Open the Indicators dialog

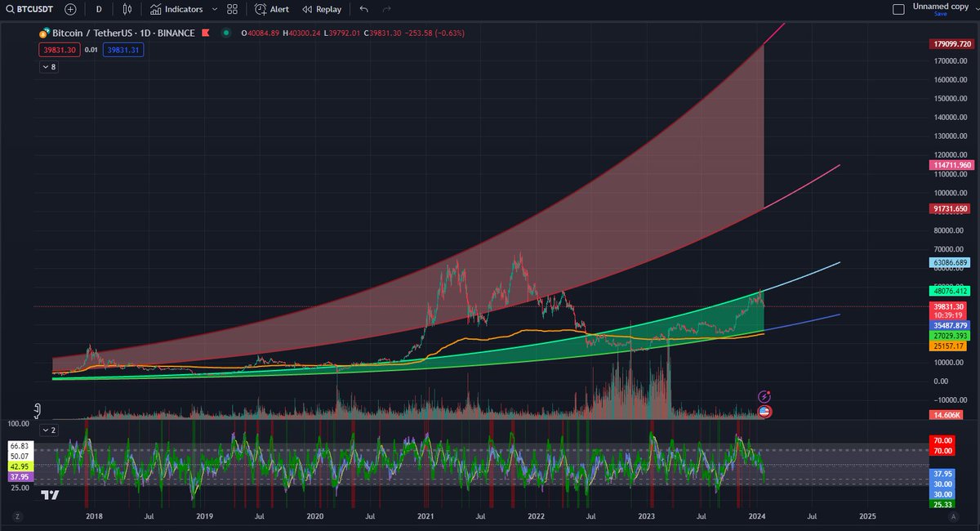176,9
